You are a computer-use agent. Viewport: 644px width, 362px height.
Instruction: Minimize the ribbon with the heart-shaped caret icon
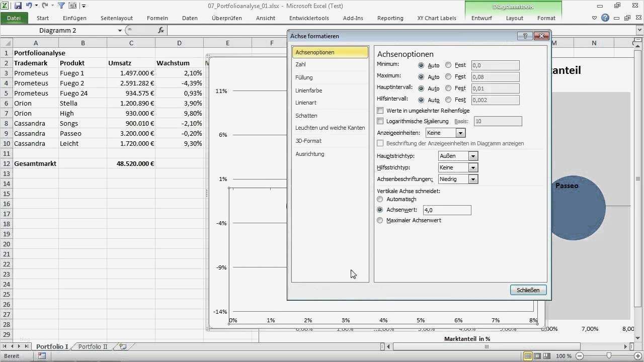pyautogui.click(x=595, y=18)
